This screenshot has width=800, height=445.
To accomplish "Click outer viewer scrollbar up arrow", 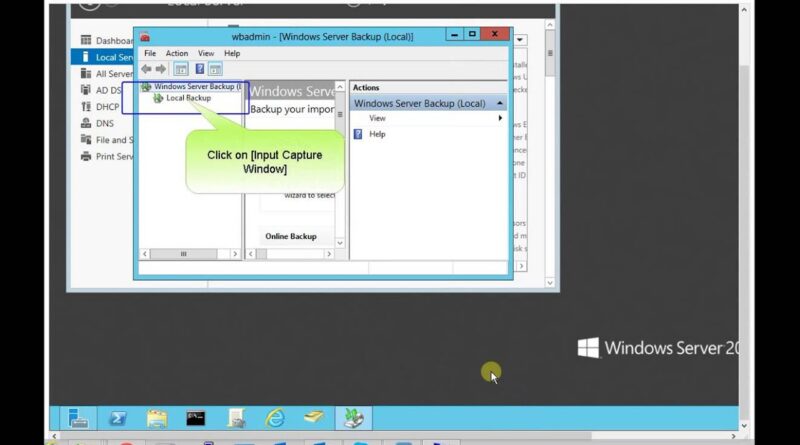I will point(744,10).
